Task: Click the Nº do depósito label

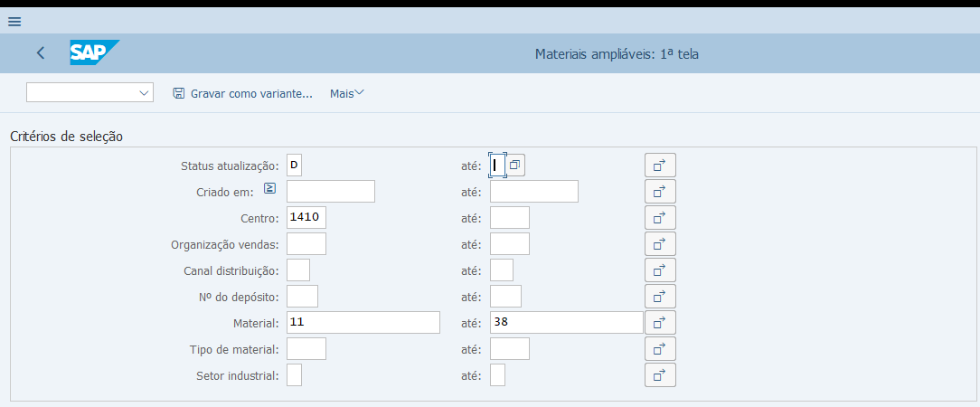Action: point(238,297)
